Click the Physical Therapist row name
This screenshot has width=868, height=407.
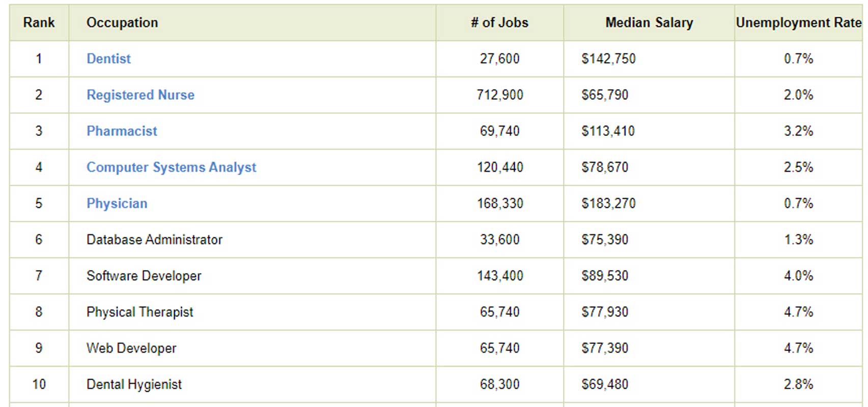pyautogui.click(x=139, y=312)
